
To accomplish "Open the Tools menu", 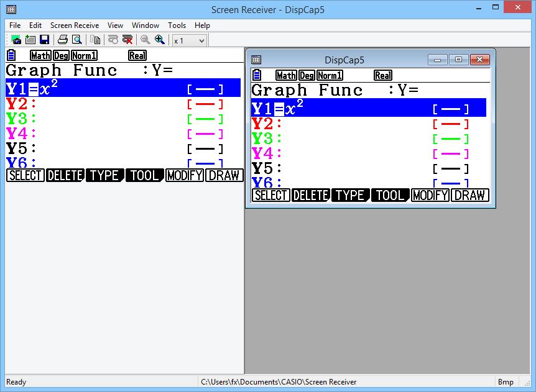I will (x=177, y=25).
